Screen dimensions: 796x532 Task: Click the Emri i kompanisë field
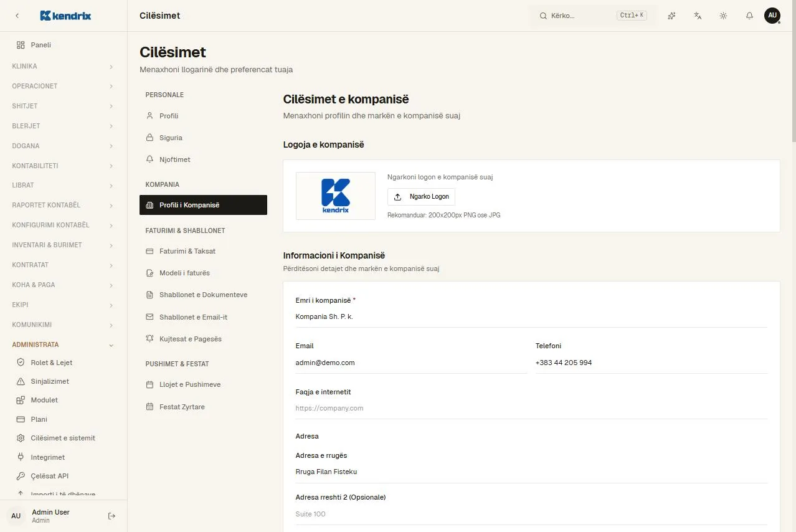coord(531,316)
